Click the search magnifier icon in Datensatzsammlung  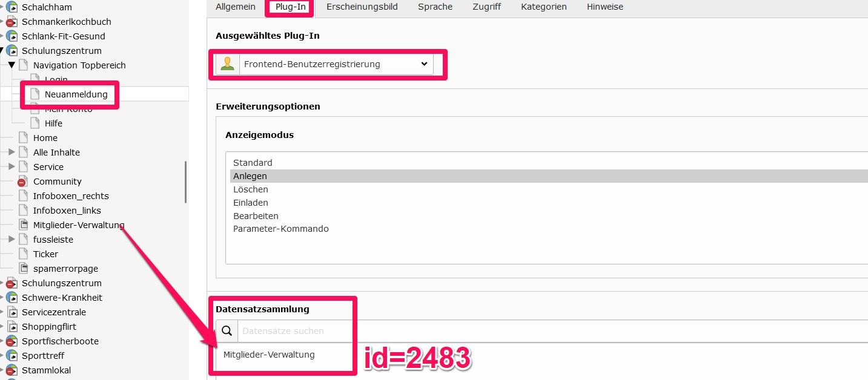[x=227, y=331]
